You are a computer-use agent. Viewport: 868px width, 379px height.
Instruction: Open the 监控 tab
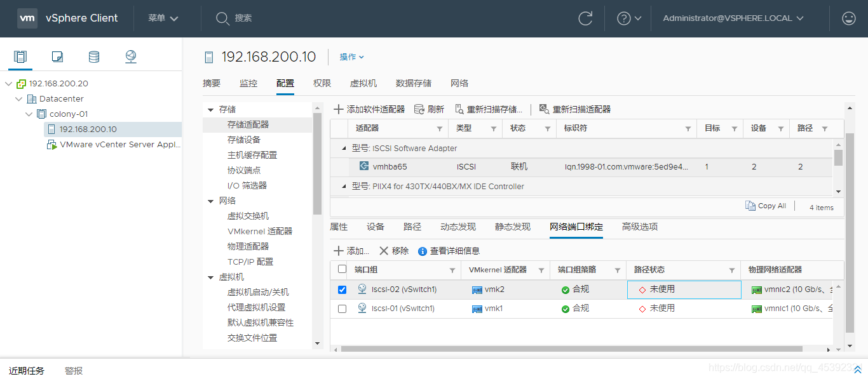click(248, 83)
